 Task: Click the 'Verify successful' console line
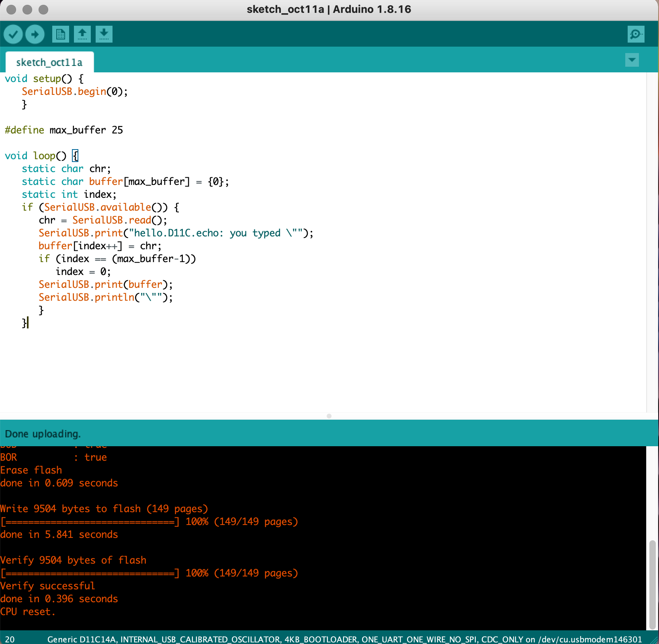48,586
